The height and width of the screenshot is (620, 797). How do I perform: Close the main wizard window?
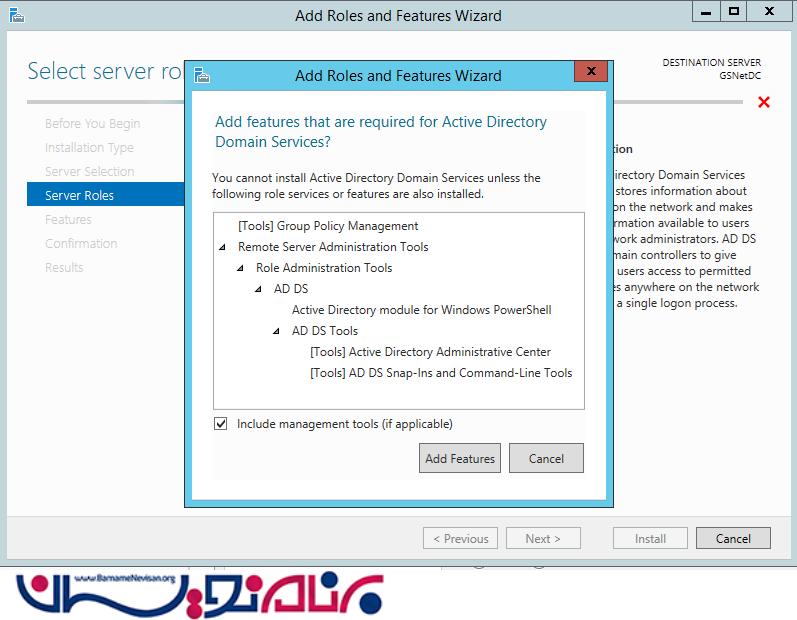(769, 12)
